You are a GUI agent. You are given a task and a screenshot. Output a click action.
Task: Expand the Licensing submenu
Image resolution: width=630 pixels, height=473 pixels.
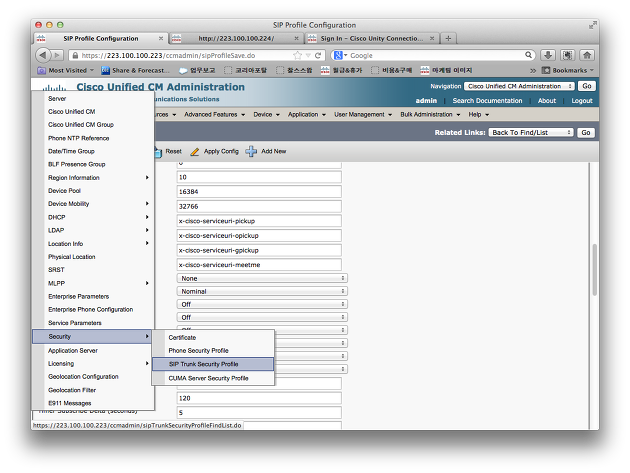click(93, 364)
